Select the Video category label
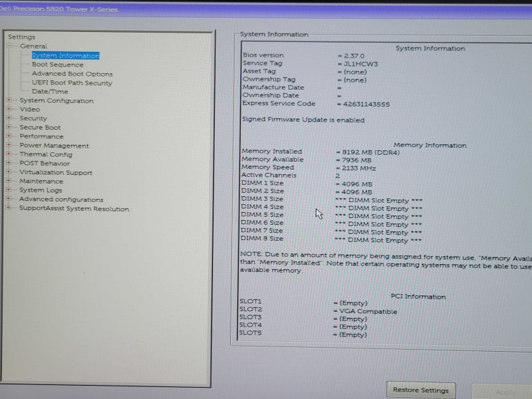This screenshot has width=532, height=399. point(29,109)
